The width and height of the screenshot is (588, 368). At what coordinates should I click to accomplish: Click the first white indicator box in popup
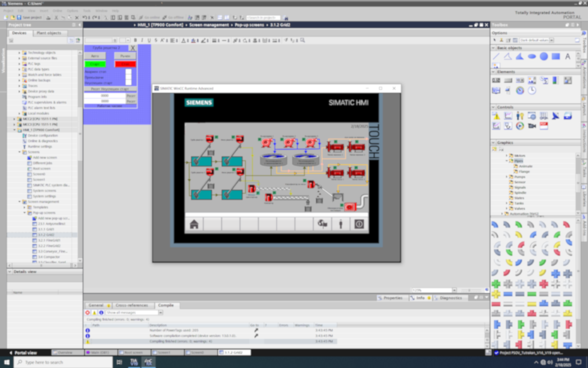point(128,72)
